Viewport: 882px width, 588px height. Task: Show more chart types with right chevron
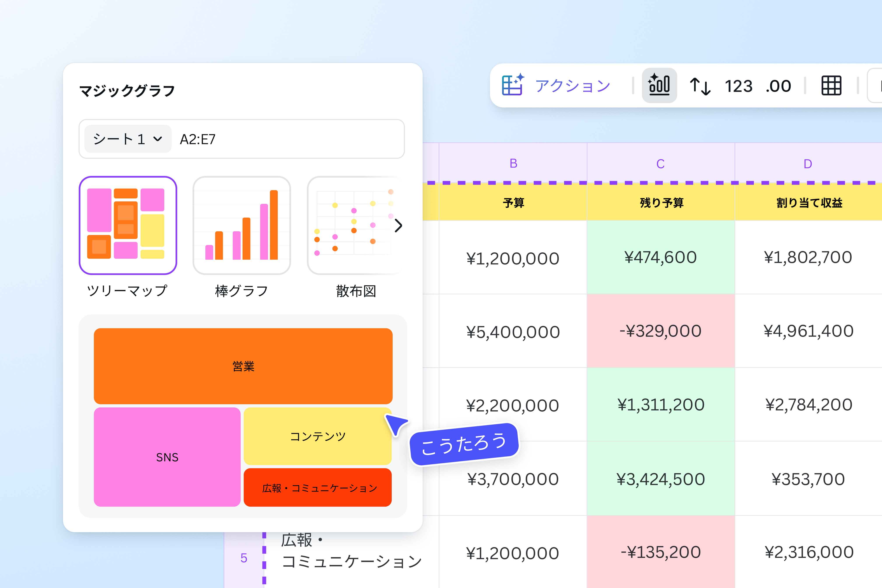click(x=398, y=225)
